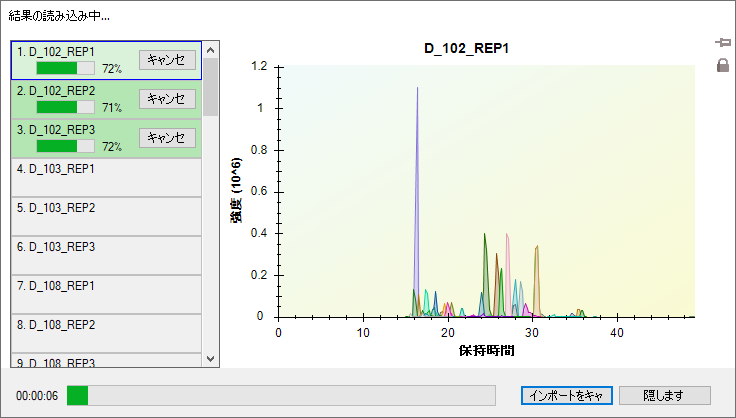Click the D_102_REP1 graph title
The image size is (736, 418).
point(467,48)
